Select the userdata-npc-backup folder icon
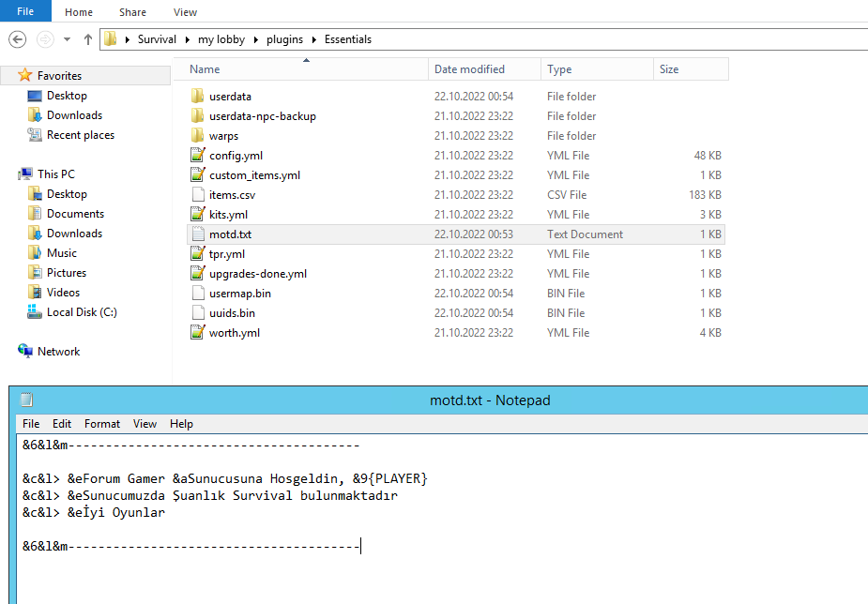 (197, 115)
